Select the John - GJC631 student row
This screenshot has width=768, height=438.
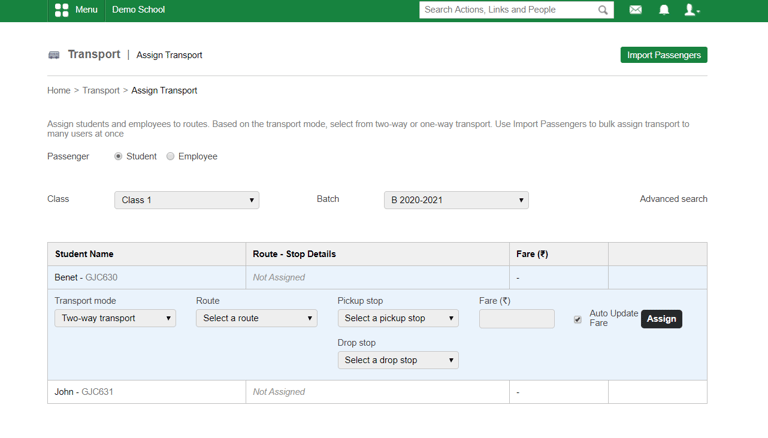[377, 392]
